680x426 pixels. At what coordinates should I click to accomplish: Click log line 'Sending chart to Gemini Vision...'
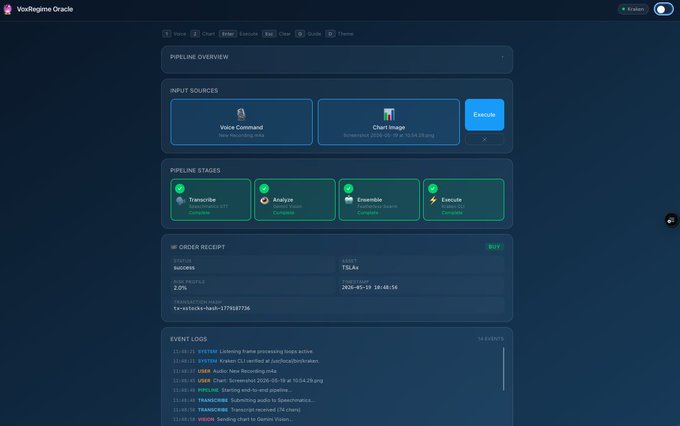pyautogui.click(x=255, y=419)
